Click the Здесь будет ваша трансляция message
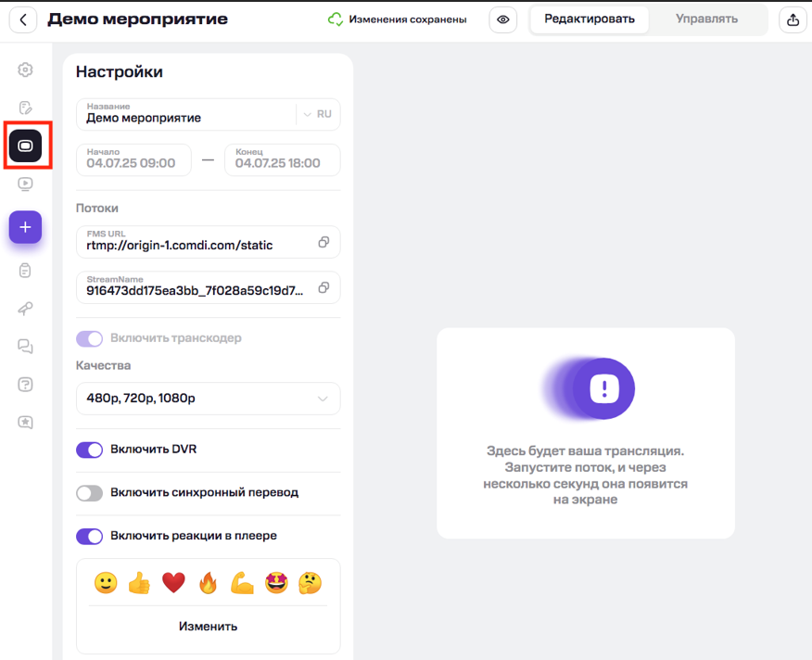Image resolution: width=812 pixels, height=660 pixels. [585, 475]
